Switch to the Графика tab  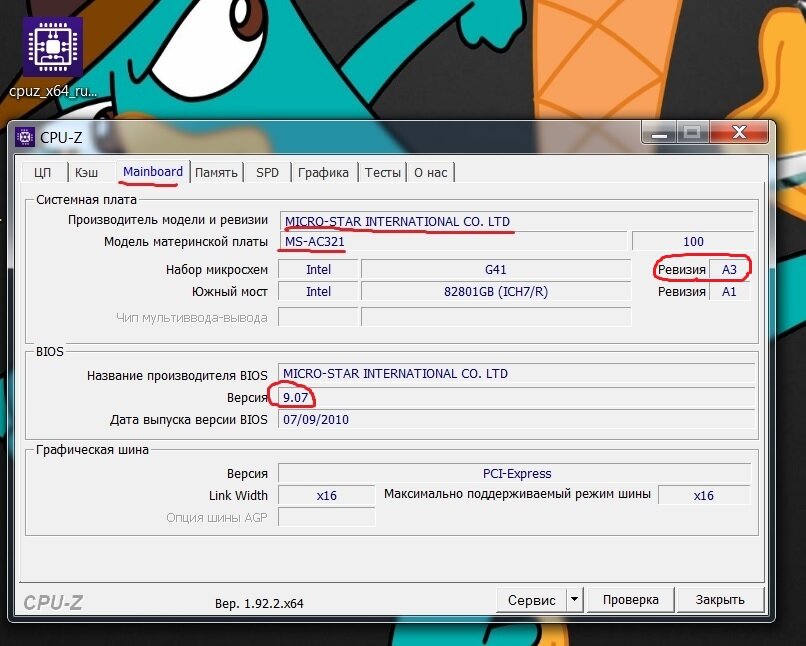point(323,172)
